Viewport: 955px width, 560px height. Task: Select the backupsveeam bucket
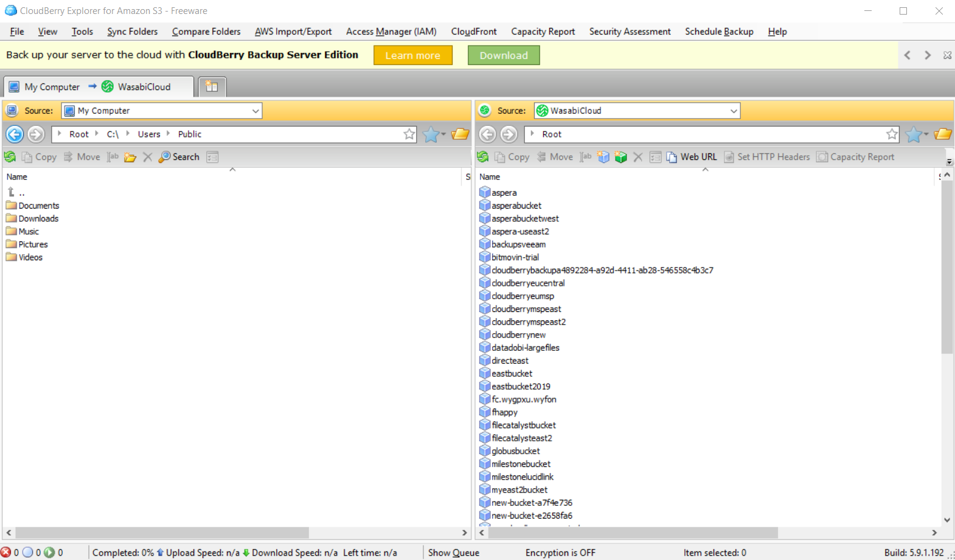click(512, 244)
